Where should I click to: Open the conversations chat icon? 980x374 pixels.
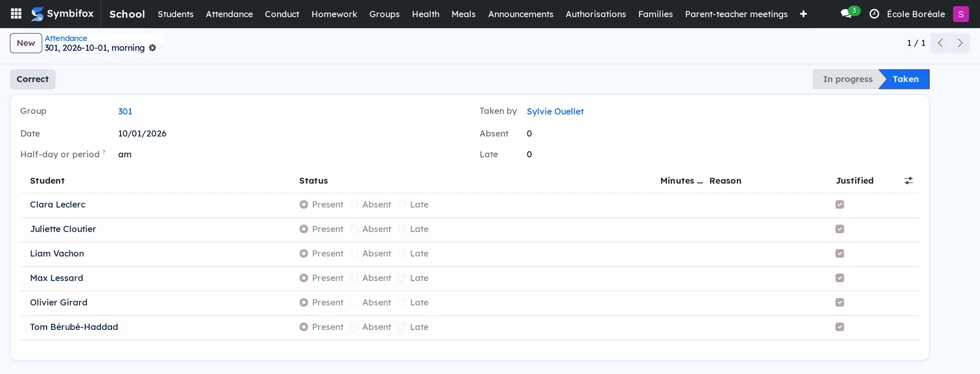[846, 13]
